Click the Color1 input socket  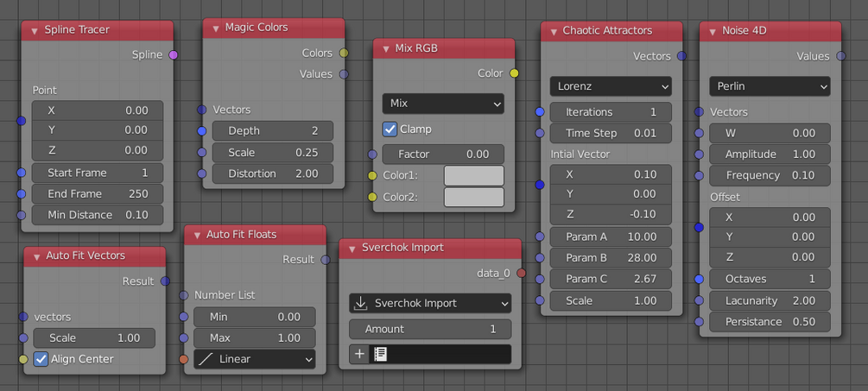tap(372, 176)
